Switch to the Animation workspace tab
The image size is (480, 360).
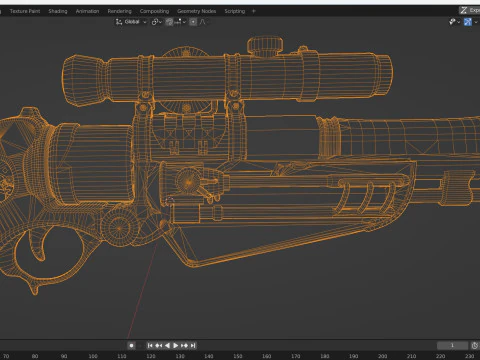[x=87, y=11]
